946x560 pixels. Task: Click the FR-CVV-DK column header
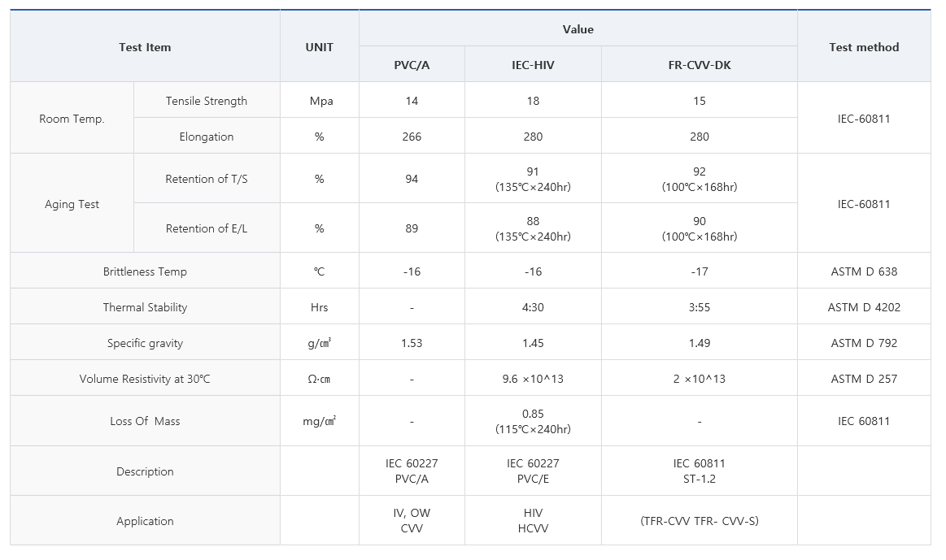tap(700, 65)
